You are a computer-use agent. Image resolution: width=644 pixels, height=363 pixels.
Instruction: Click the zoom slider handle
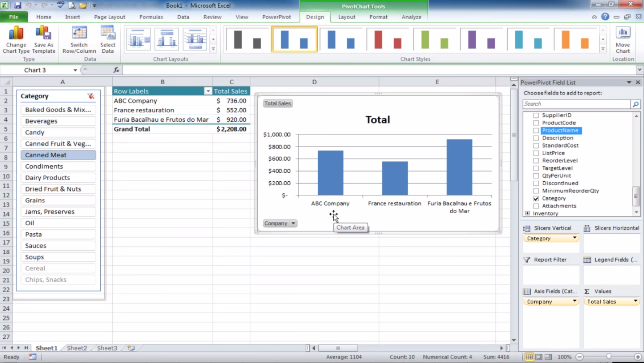click(609, 357)
